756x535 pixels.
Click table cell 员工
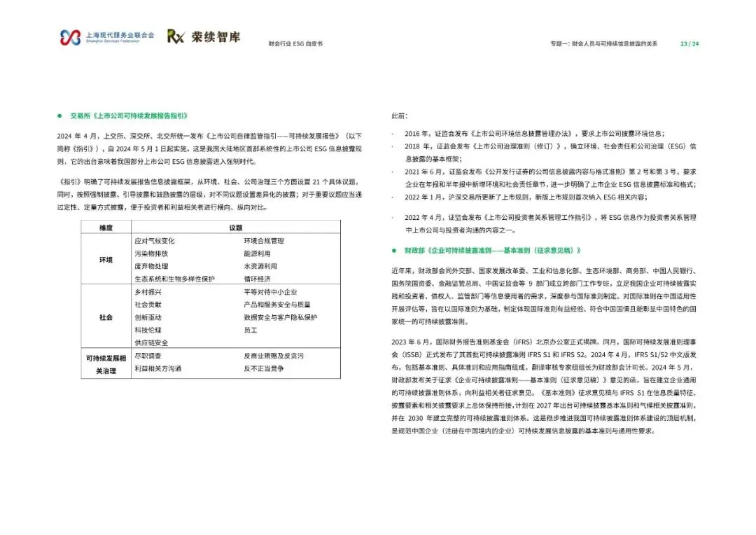251,330
